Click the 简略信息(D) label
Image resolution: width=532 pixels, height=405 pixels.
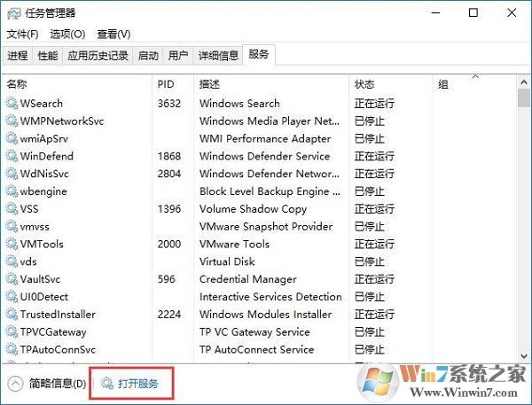(58, 384)
